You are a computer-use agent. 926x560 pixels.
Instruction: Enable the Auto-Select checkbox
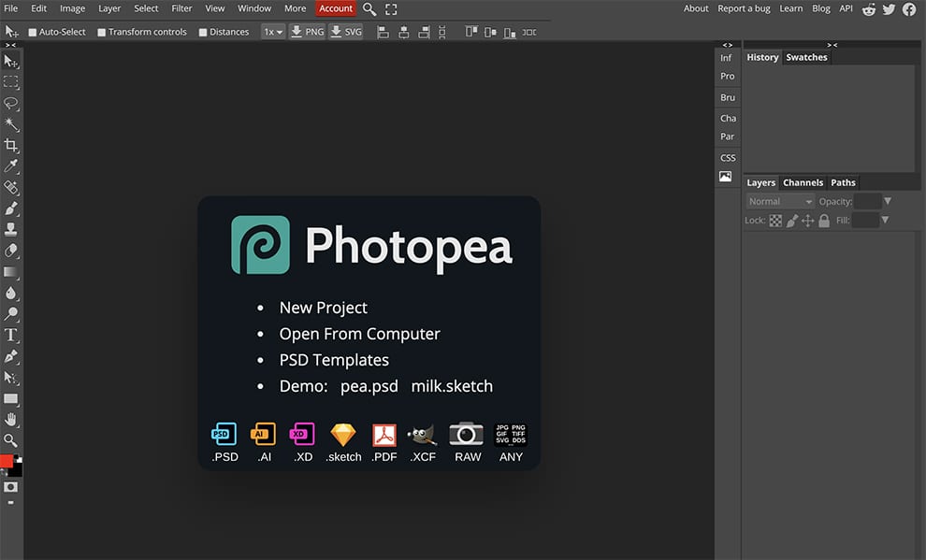(33, 33)
